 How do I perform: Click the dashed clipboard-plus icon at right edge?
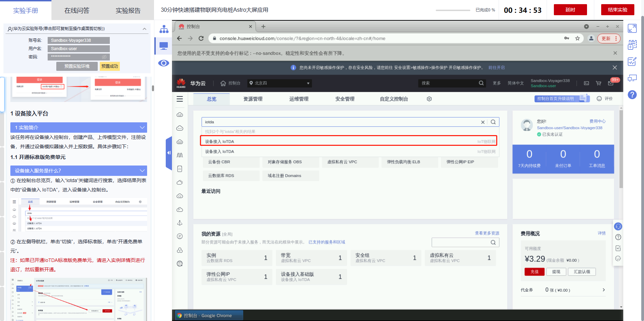click(x=632, y=45)
